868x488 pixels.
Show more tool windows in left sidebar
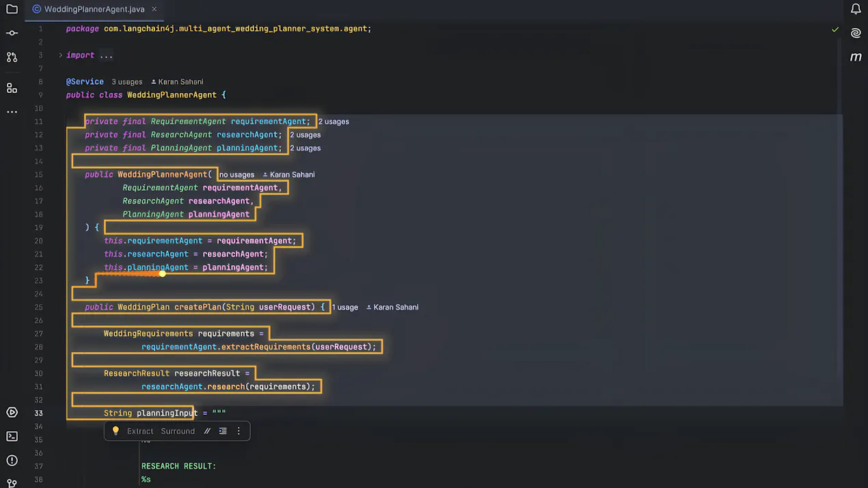(x=12, y=111)
